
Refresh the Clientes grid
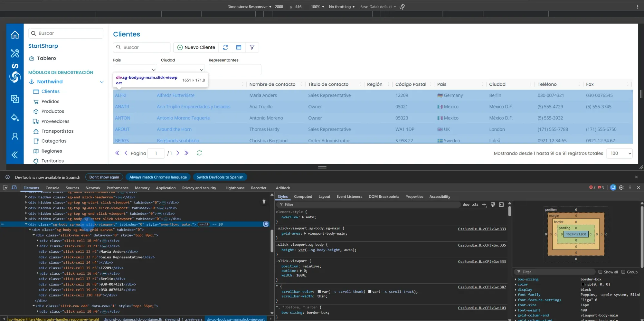tap(225, 47)
